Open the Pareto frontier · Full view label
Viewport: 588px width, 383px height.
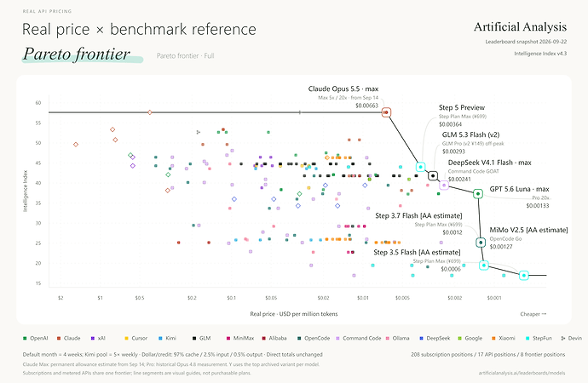tap(185, 56)
